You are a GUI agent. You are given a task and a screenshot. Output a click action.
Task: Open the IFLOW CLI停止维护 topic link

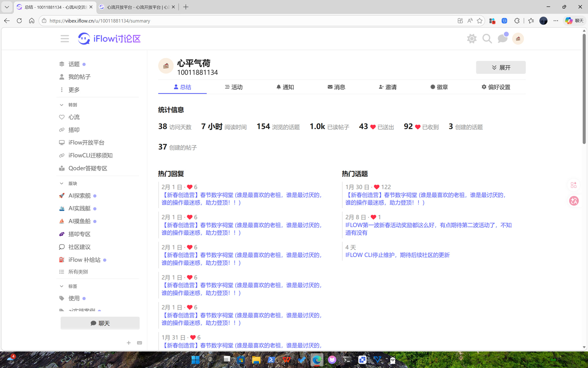click(x=397, y=255)
